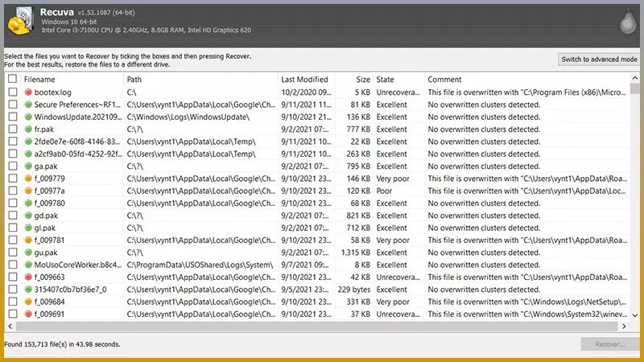Screen dimensions: 644x362
Task: Click the horizontal scrollbar below file list
Action: [x=314, y=326]
